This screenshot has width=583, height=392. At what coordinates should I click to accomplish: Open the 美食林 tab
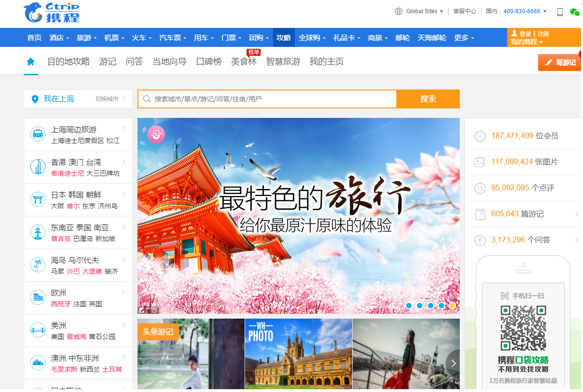coord(244,62)
